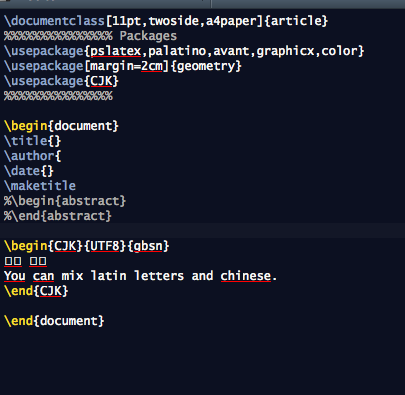Screen dimensions: 405x395
Task: Click the commented %\end{abstract} line
Action: tap(58, 216)
